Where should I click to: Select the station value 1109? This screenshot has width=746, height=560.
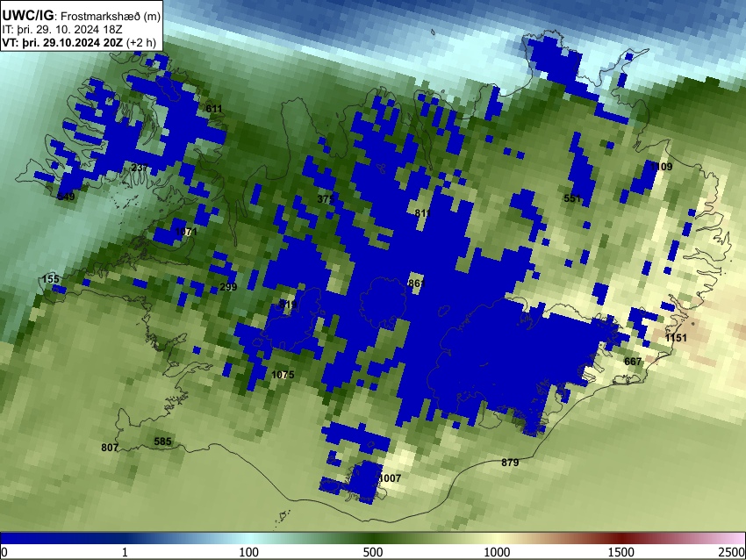click(x=662, y=167)
